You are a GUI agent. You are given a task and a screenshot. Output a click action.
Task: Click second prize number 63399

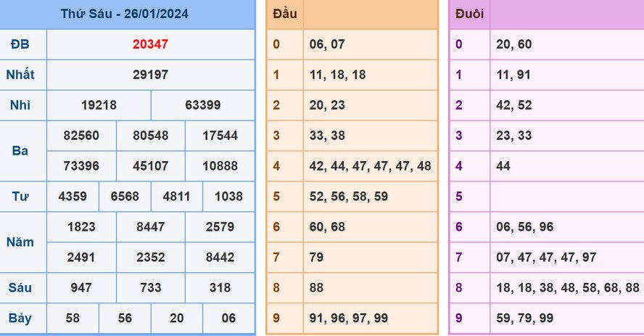coord(203,105)
